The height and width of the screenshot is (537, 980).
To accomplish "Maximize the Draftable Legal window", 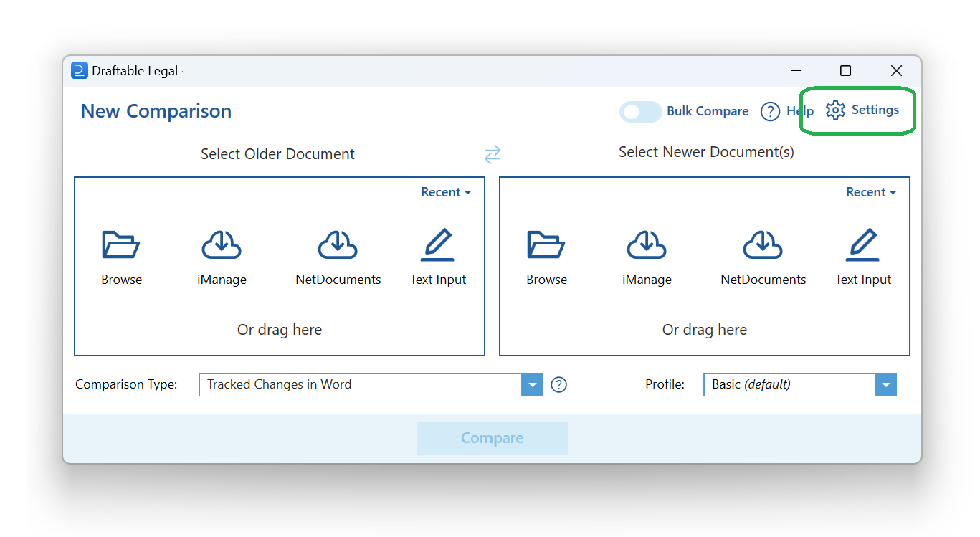I will (x=845, y=70).
